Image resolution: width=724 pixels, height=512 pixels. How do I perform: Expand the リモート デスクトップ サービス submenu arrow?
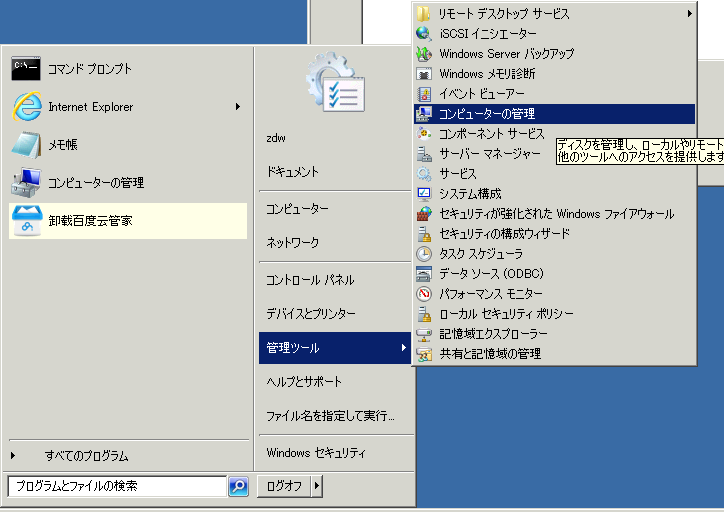[689, 14]
